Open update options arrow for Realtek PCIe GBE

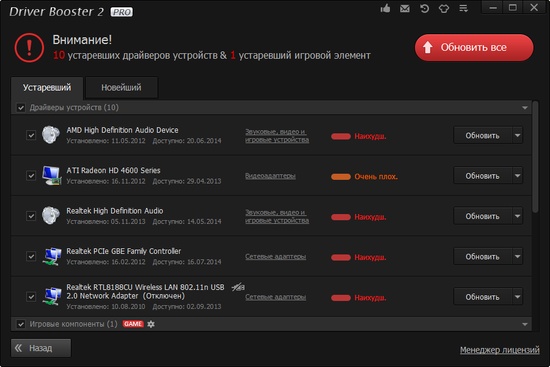point(517,257)
